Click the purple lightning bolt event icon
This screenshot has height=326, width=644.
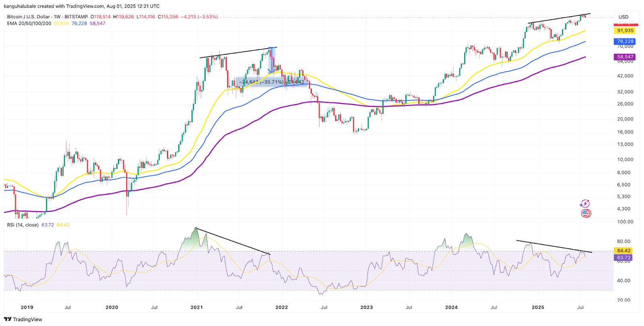(x=585, y=204)
